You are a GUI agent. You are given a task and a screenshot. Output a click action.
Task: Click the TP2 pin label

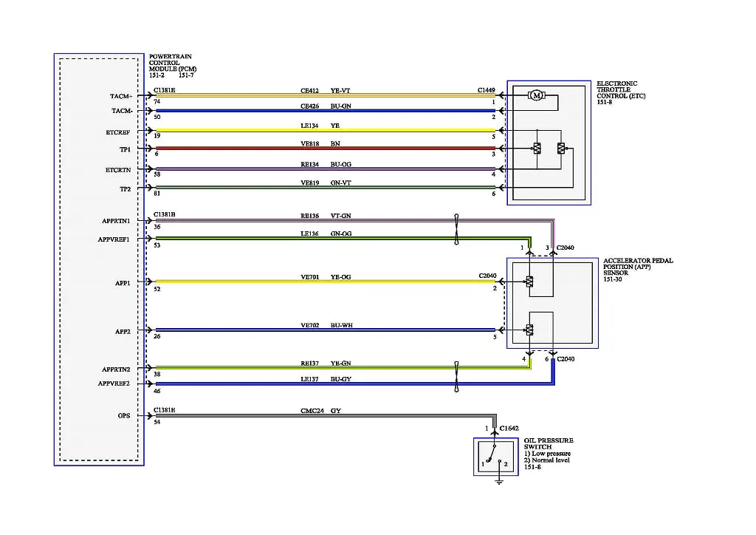coord(125,189)
